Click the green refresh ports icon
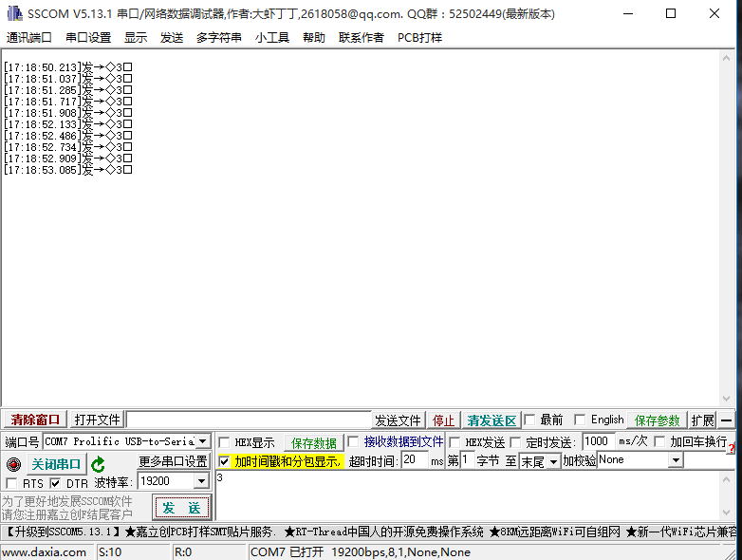 98,464
